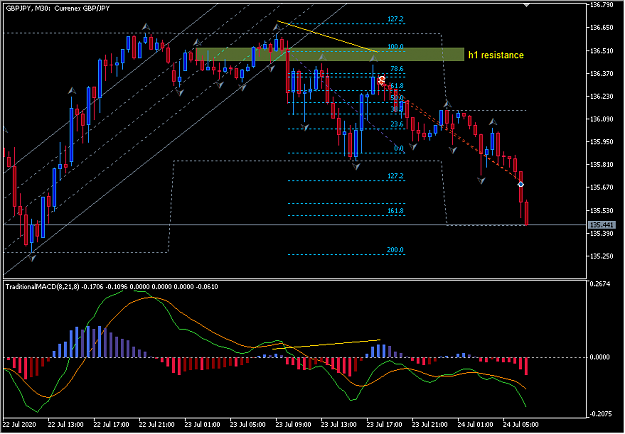Click the 78.6 Fibonacci level label
The width and height of the screenshot is (625, 434).
(397, 69)
